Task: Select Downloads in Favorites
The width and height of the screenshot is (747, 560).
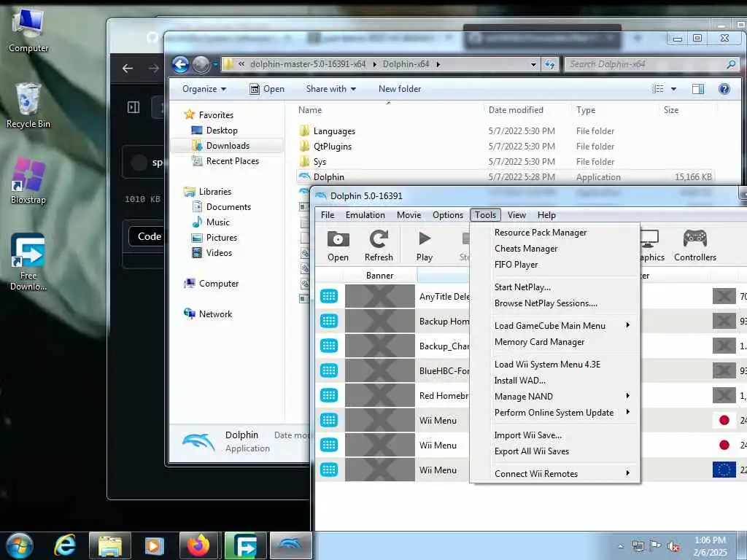Action: coord(228,146)
